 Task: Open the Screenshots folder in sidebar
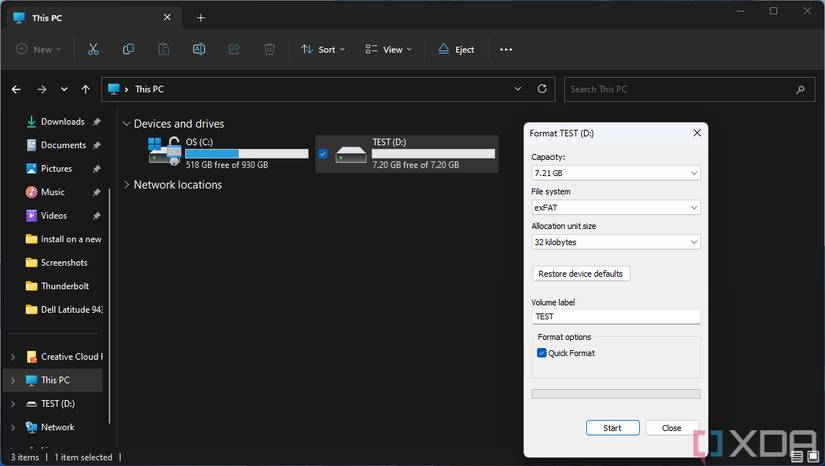click(56, 262)
